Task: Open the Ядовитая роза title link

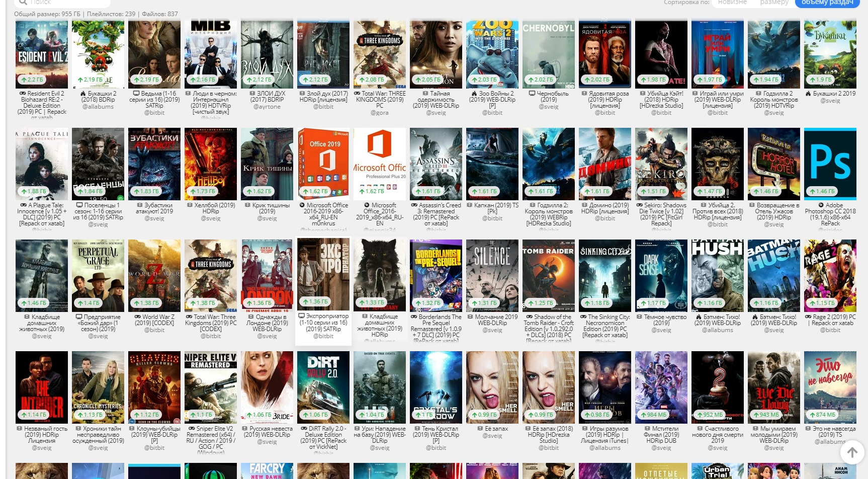Action: (x=605, y=100)
